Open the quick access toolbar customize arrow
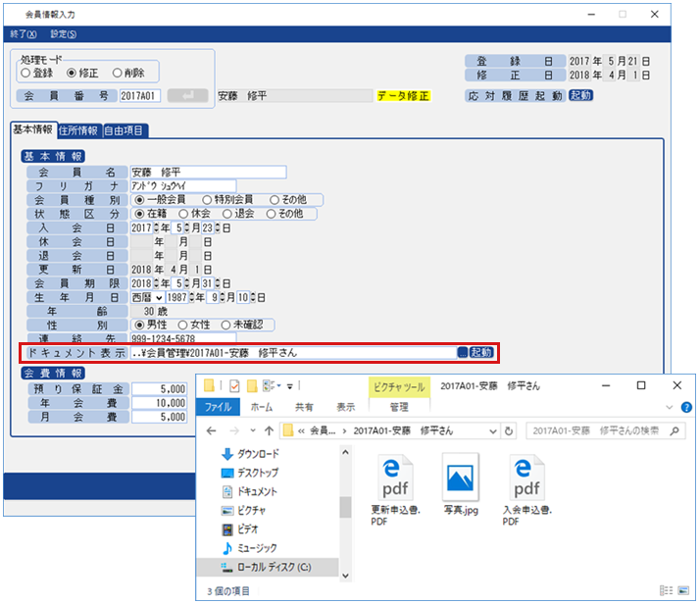This screenshot has width=700, height=604. coord(290,386)
